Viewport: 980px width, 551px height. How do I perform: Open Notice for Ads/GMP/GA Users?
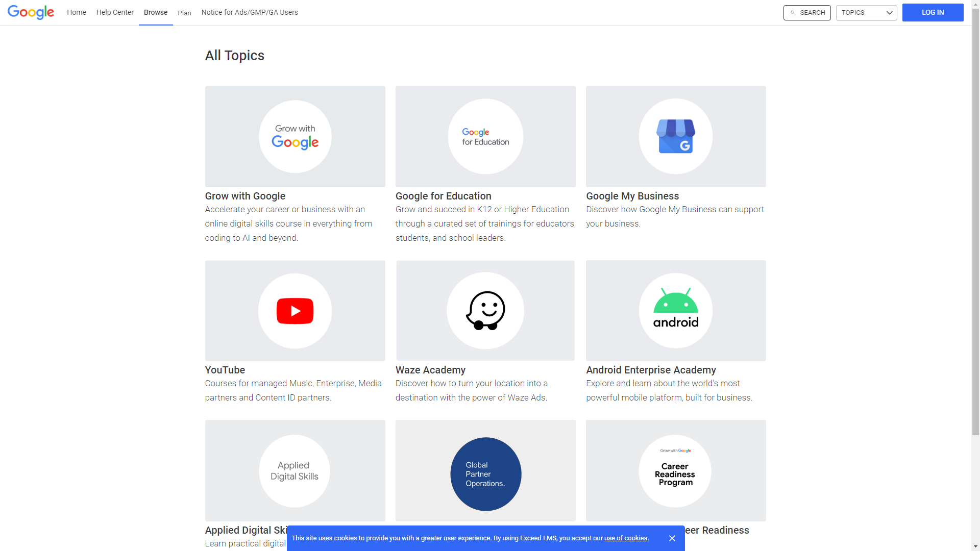(x=250, y=12)
